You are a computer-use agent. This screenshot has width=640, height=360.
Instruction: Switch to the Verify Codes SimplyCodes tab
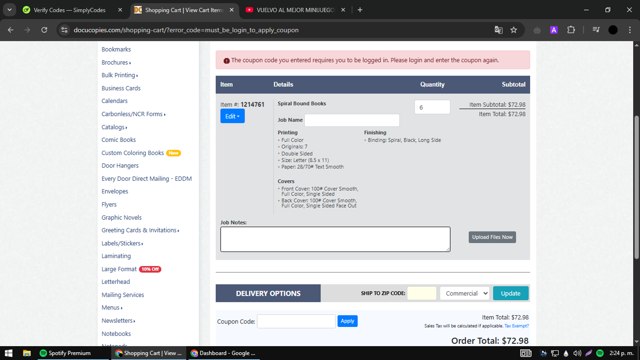69,10
